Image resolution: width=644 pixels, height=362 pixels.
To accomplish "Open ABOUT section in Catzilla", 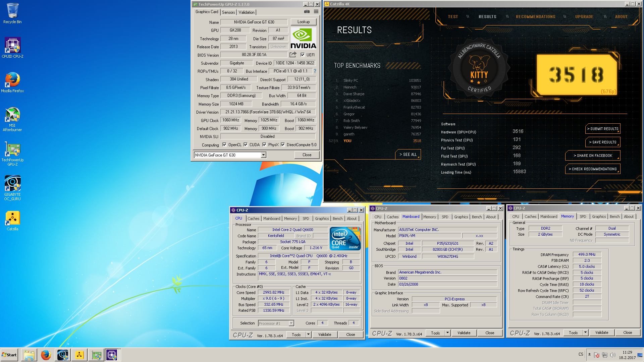I will click(621, 17).
